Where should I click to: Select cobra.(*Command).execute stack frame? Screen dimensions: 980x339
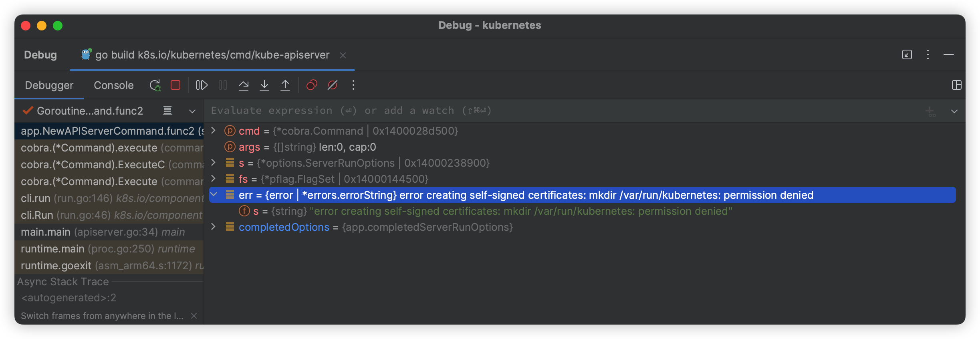coord(109,148)
